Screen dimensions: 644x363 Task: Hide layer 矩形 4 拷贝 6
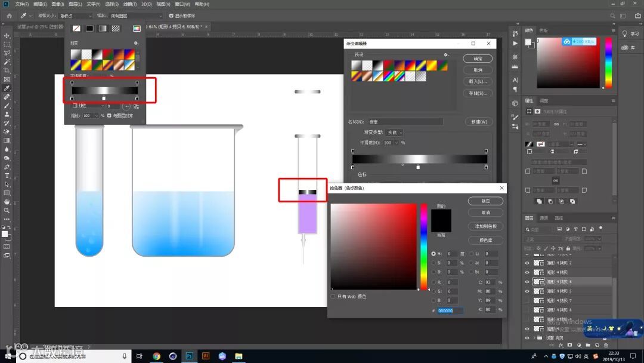[527, 282]
